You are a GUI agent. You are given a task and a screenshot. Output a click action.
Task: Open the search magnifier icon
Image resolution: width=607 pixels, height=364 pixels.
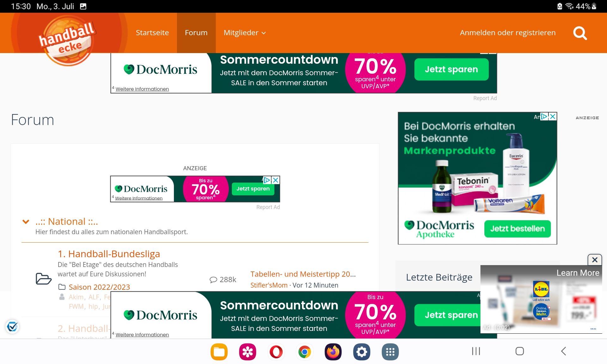(x=580, y=33)
